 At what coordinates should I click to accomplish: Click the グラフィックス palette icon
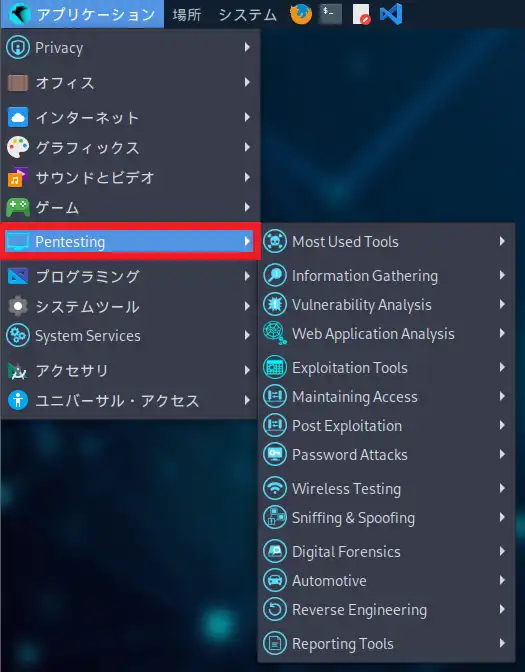tap(18, 147)
